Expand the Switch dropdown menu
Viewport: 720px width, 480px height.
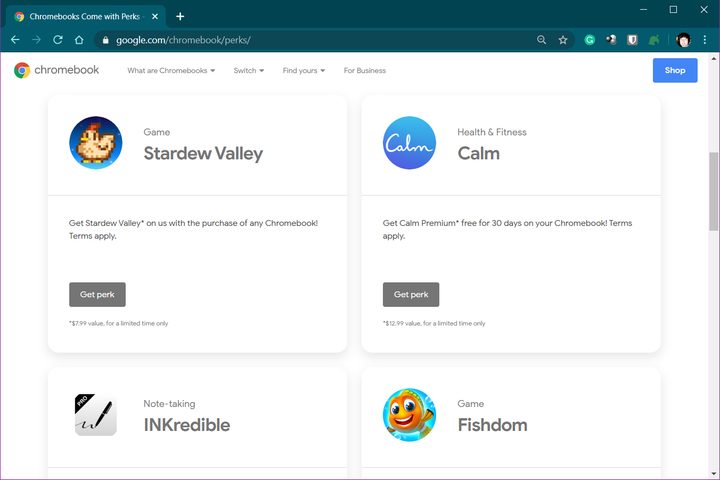click(249, 70)
